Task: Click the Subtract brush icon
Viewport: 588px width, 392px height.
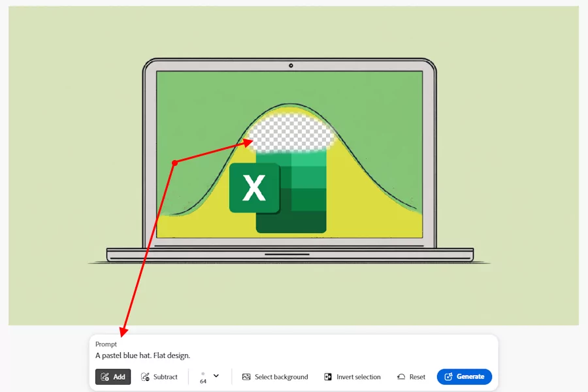Action: [146, 377]
